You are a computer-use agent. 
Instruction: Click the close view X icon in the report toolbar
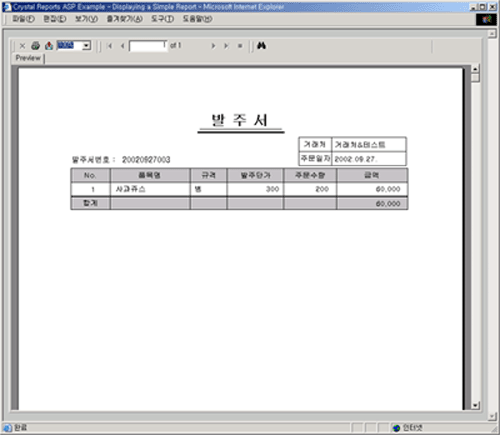(x=22, y=46)
